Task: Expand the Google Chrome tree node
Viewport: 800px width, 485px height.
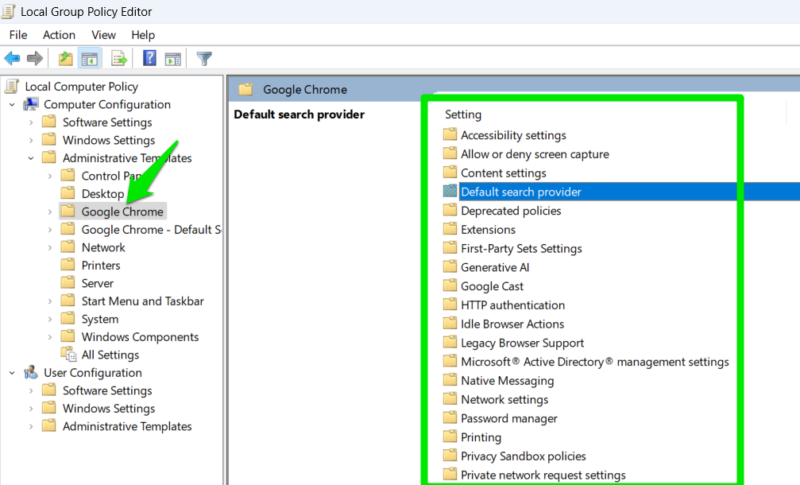Action: (x=49, y=212)
